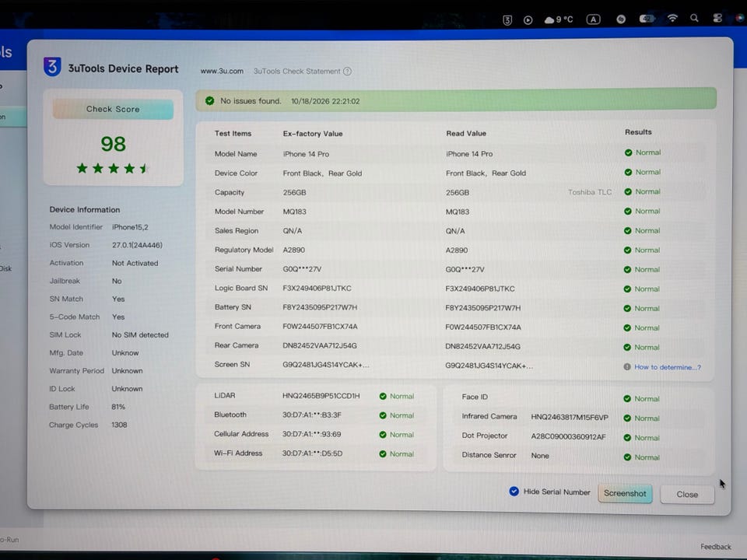Close the device report dialog with the Close button

coord(687,495)
